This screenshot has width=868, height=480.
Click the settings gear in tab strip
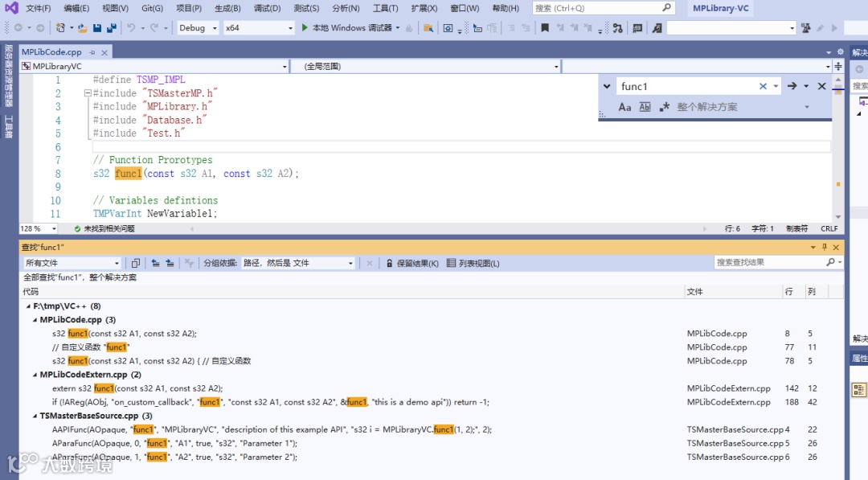[x=841, y=51]
